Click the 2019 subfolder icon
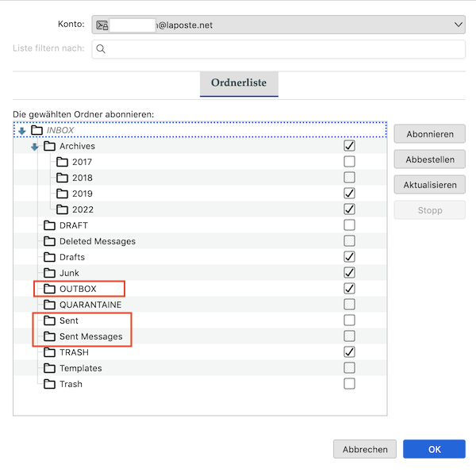This screenshot has width=476, height=472. coord(63,194)
